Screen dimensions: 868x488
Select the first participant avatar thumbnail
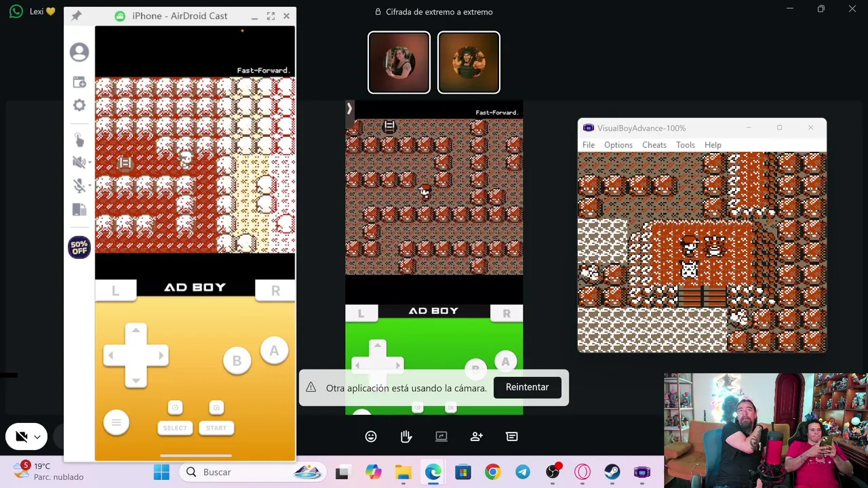[x=399, y=62]
